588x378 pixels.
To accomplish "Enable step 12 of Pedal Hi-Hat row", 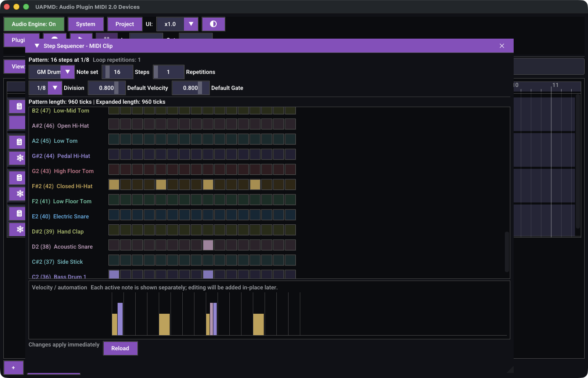I will [243, 154].
